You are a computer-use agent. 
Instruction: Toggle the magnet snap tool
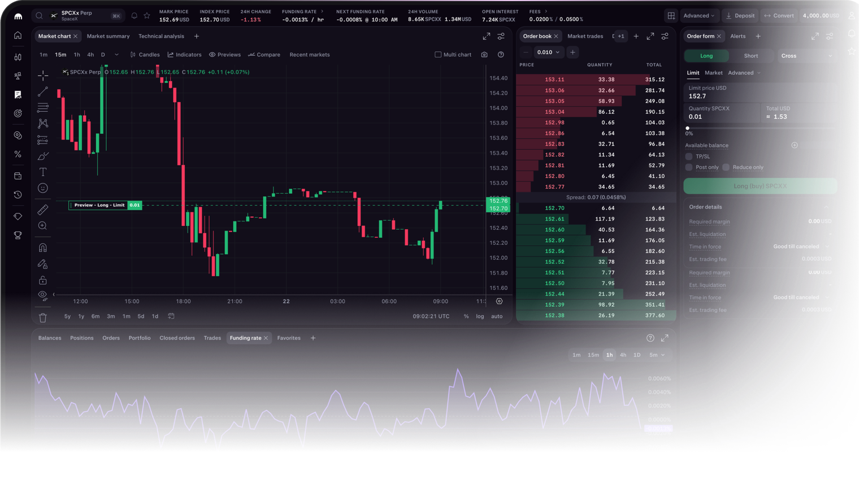pos(43,247)
